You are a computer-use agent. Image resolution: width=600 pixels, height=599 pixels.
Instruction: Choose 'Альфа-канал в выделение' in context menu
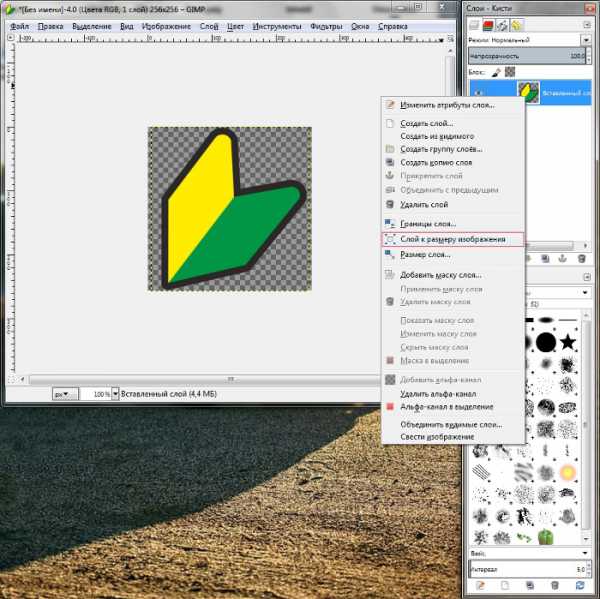(x=453, y=406)
